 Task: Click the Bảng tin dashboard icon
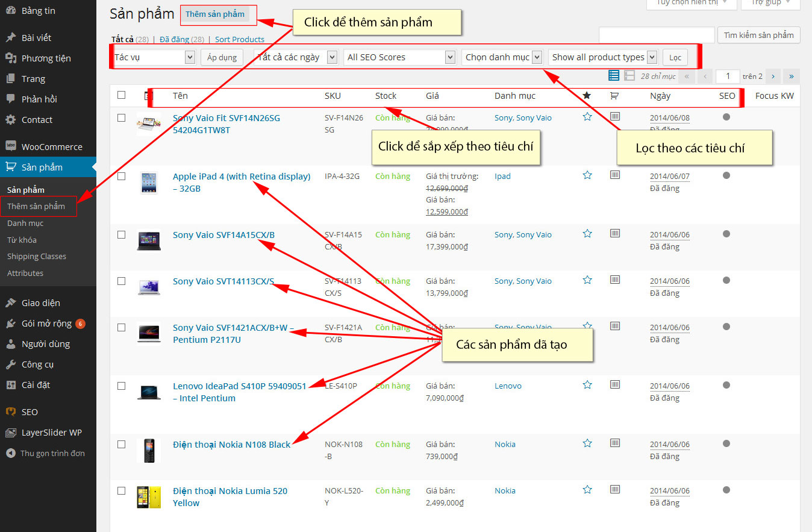[11, 11]
